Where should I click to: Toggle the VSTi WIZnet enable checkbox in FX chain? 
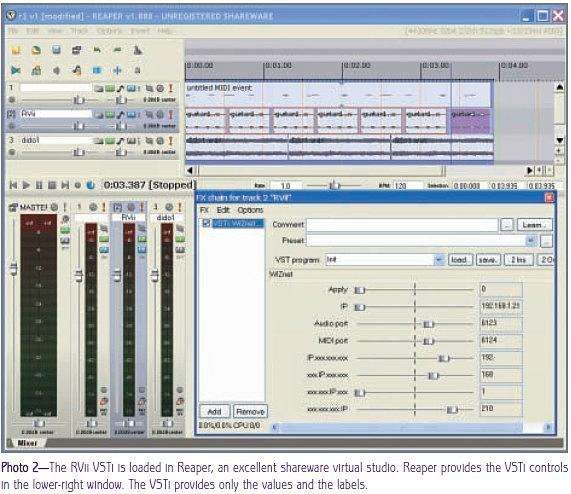tap(206, 223)
